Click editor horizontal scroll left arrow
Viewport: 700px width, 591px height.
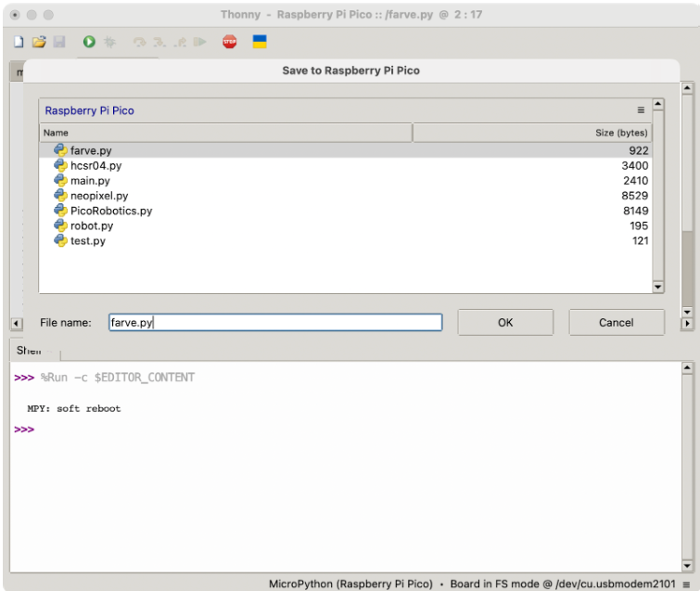tap(16, 323)
